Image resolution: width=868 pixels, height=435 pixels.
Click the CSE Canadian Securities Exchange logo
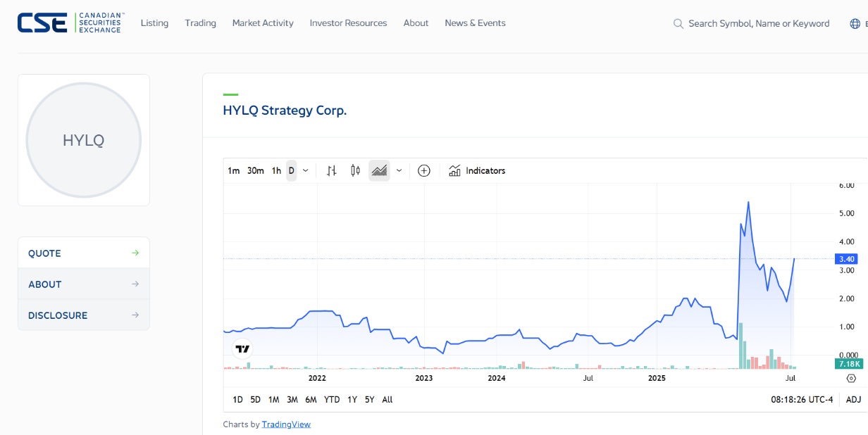point(70,23)
